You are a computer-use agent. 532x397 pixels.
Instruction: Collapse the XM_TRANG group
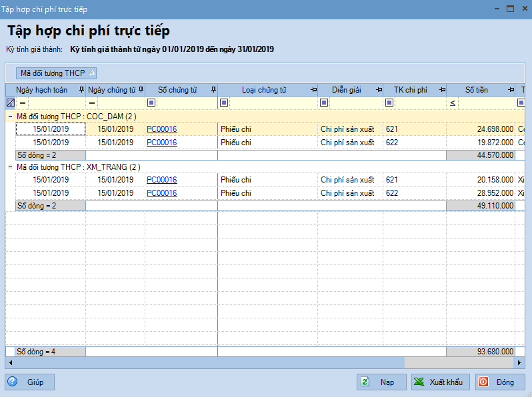[10, 167]
